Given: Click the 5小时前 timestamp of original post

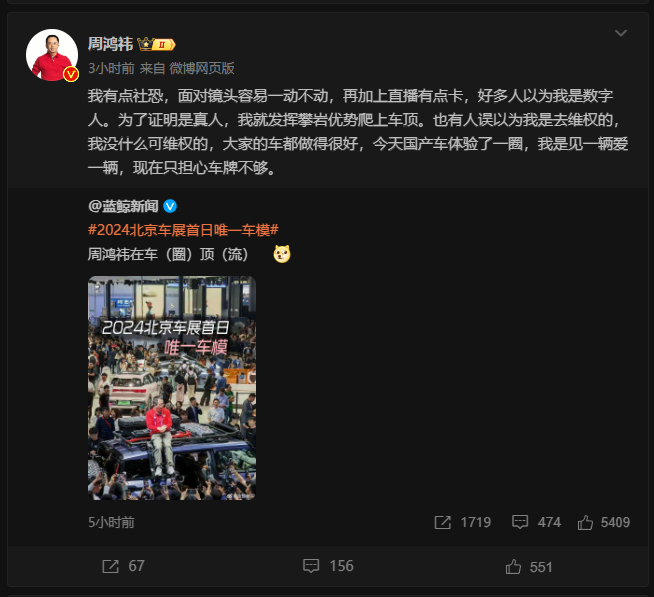Looking at the screenshot, I should point(111,522).
